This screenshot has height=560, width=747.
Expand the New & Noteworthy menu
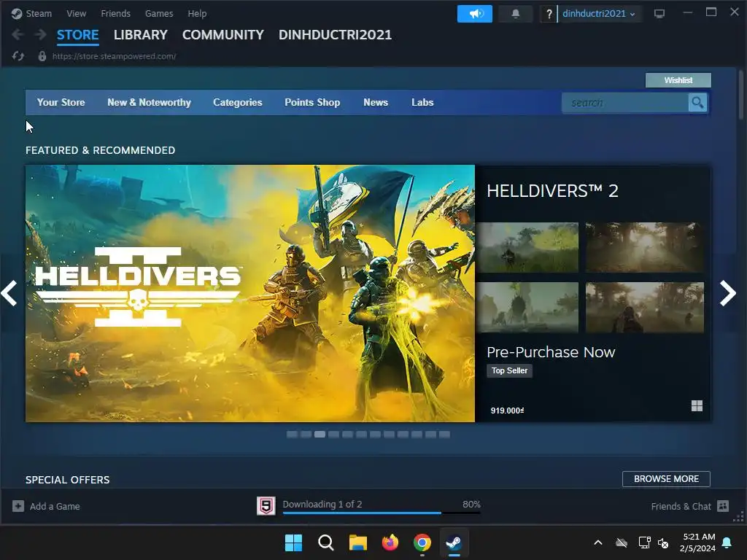149,102
